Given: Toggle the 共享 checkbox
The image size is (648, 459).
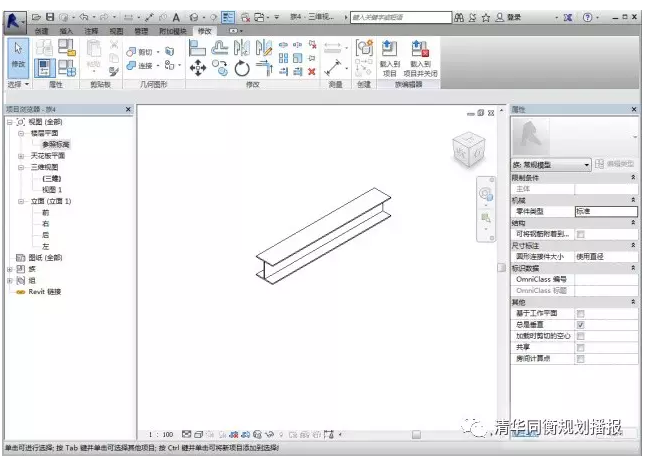Looking at the screenshot, I should pyautogui.click(x=580, y=347).
